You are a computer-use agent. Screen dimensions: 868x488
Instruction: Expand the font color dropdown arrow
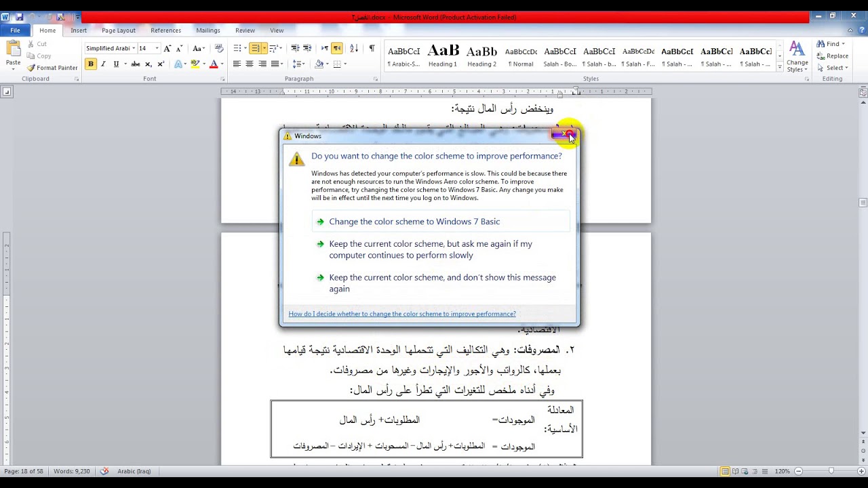coord(222,64)
